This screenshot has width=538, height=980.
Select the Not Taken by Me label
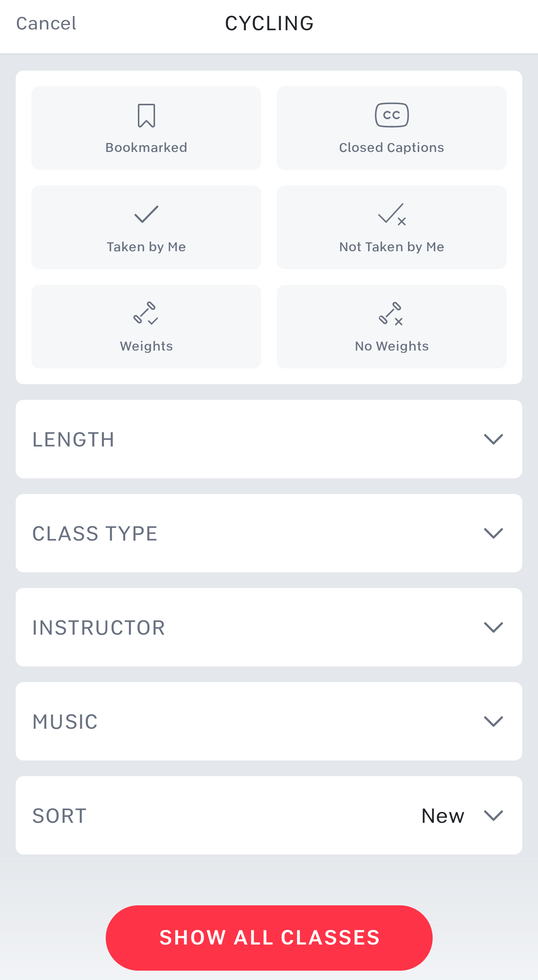tap(392, 247)
